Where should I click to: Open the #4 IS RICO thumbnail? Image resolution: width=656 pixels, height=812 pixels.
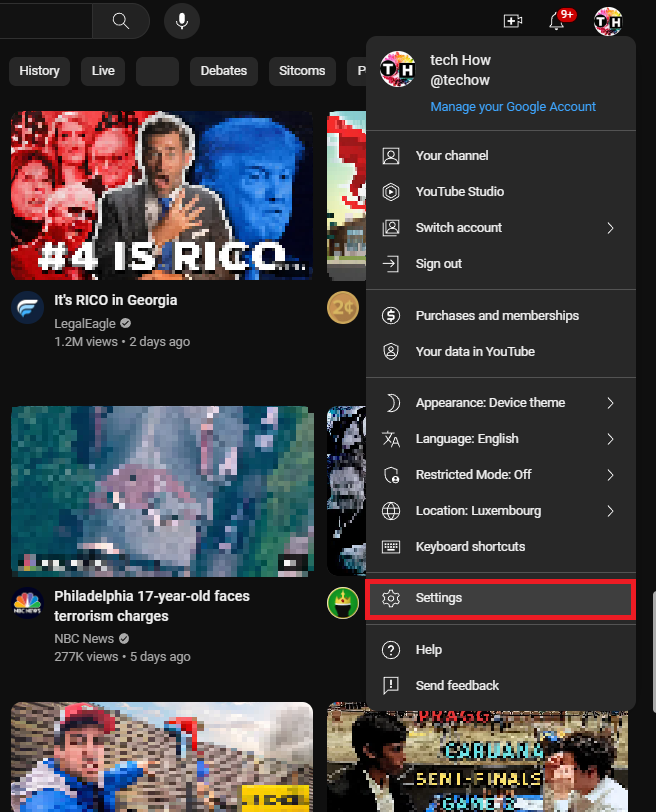(162, 196)
